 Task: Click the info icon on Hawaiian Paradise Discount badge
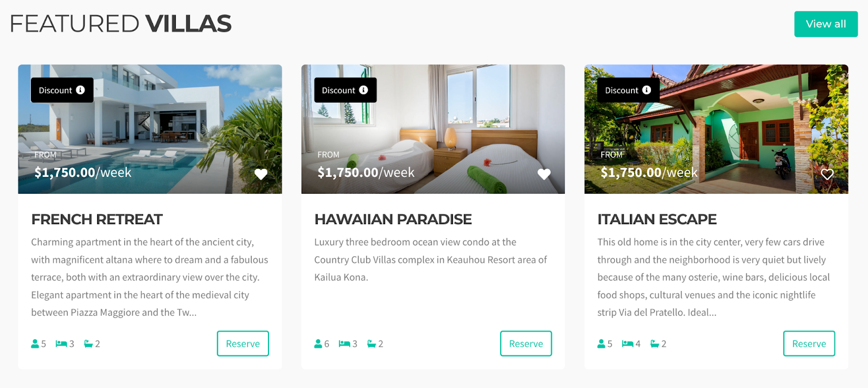363,90
